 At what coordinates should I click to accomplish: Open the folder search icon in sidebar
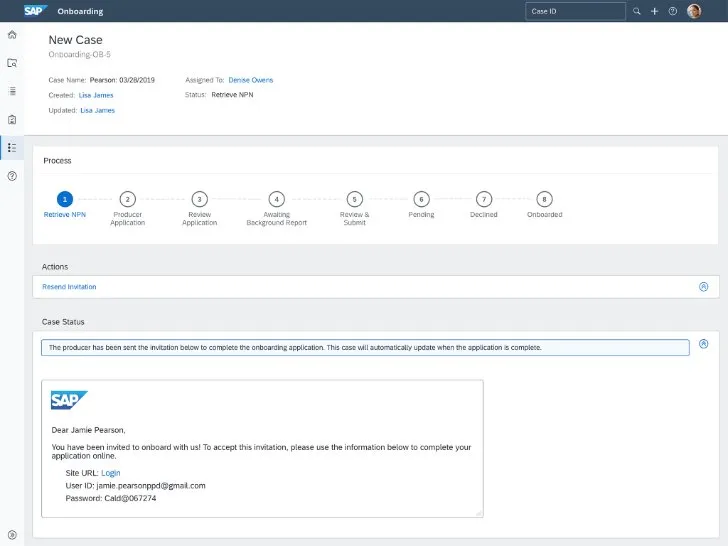pos(12,63)
